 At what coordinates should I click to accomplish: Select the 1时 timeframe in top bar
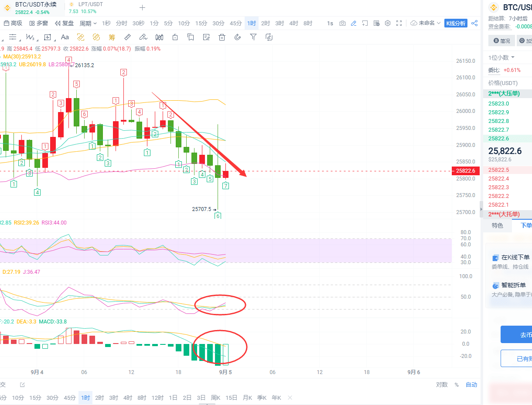point(252,23)
